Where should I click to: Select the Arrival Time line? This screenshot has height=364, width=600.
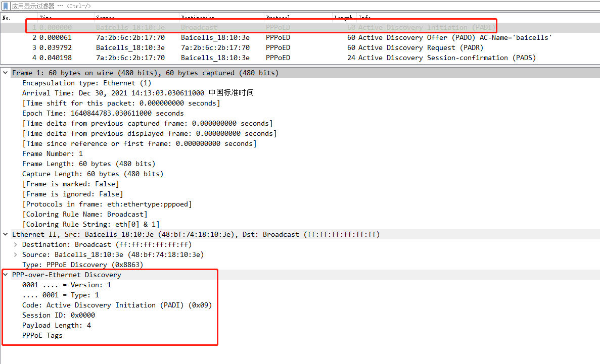138,93
